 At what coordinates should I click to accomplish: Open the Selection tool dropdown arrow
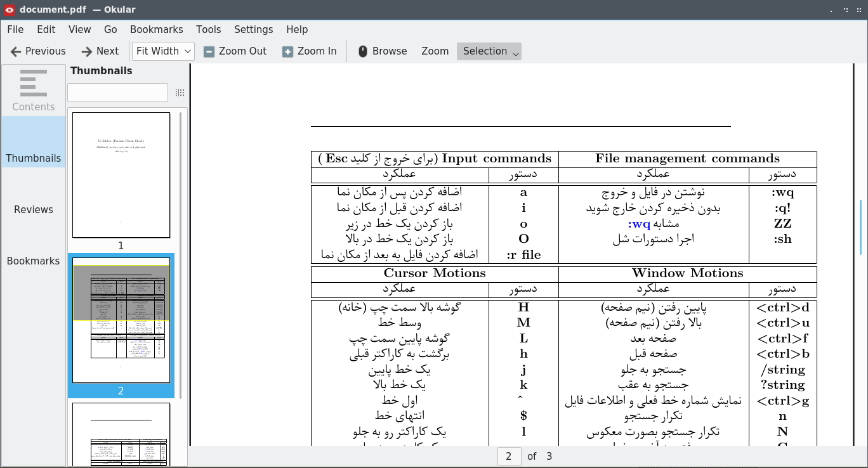pos(516,53)
